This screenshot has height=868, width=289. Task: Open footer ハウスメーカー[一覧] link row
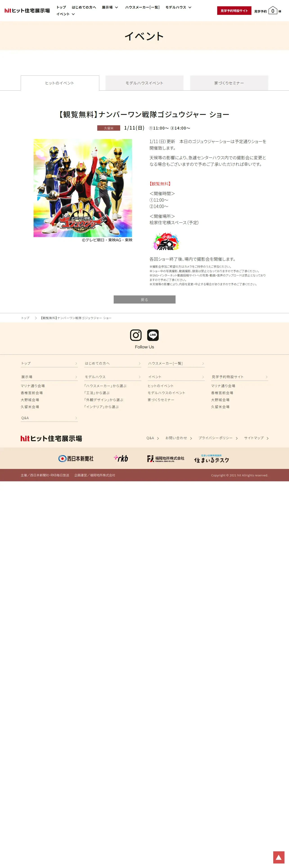176,363
